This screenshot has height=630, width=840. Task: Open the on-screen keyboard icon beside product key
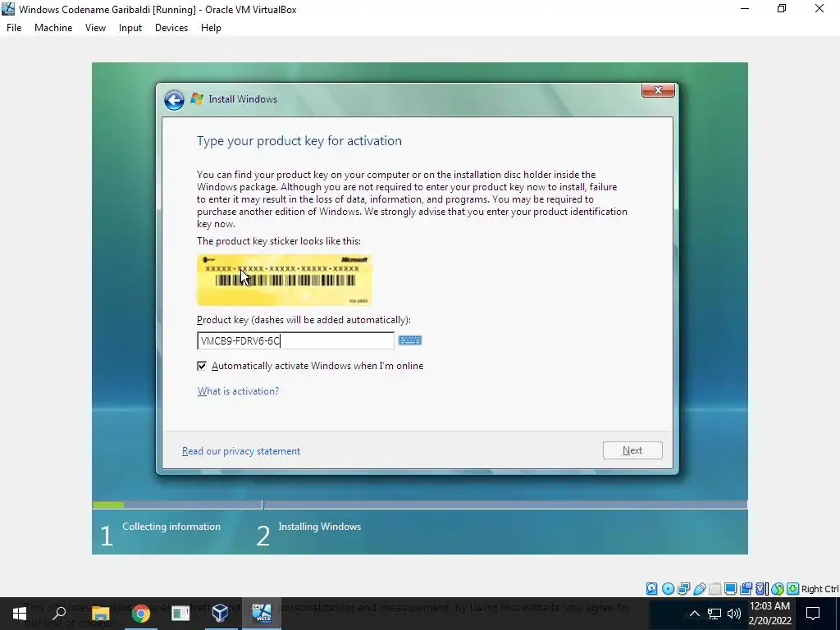410,340
